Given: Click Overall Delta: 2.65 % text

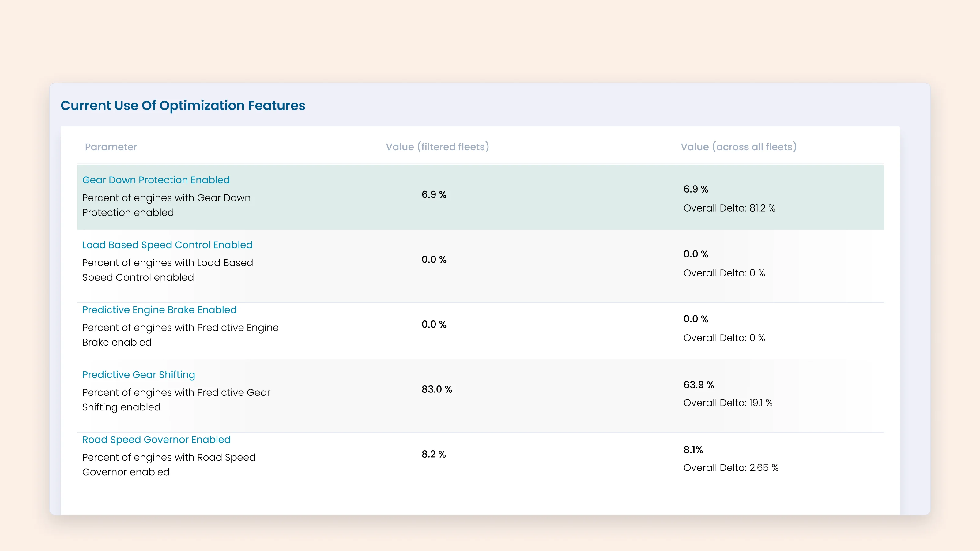Looking at the screenshot, I should 731,468.
